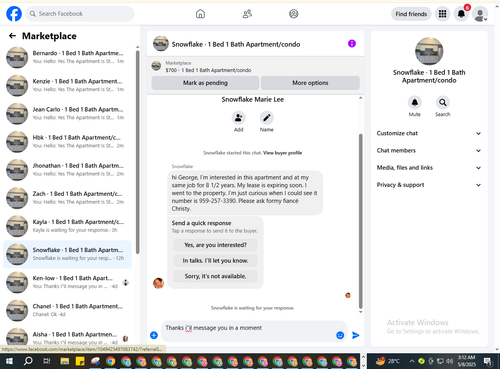Open the Bernardo conversation
Image resolution: width=500 pixels, height=369 pixels.
68,57
